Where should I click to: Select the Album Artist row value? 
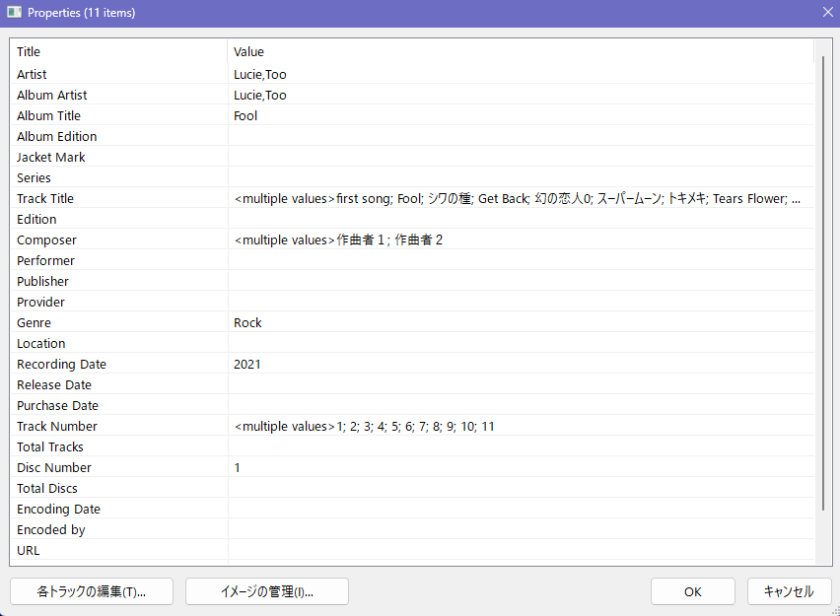coord(521,95)
